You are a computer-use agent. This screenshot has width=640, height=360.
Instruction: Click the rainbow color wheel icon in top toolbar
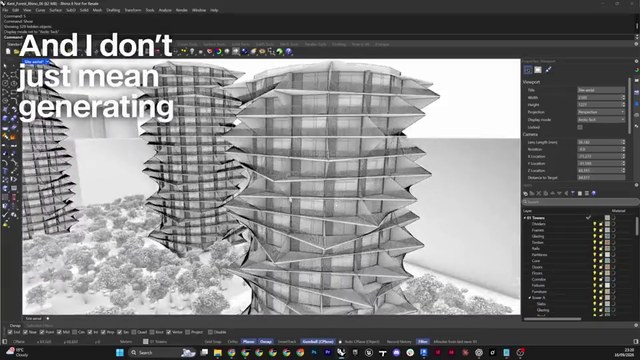[219, 52]
